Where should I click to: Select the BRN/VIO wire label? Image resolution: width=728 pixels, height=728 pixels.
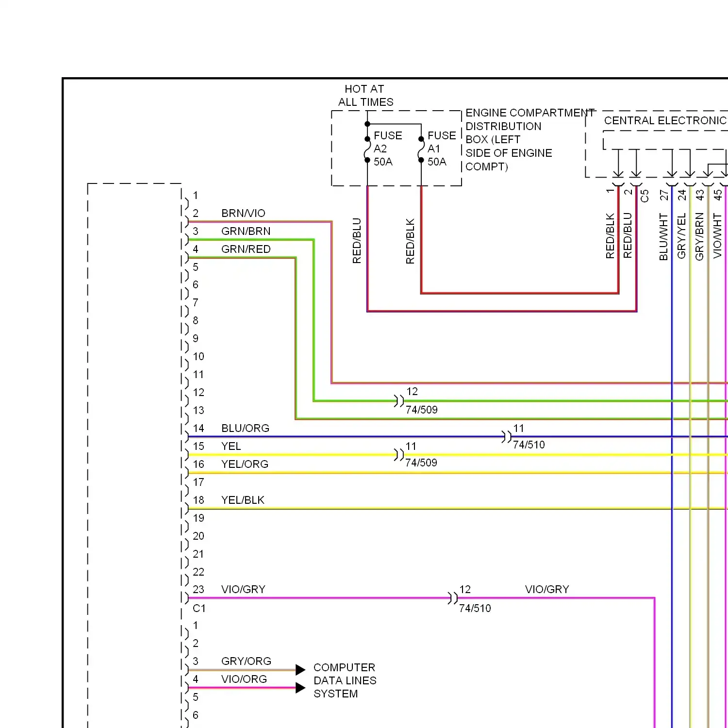tap(243, 213)
